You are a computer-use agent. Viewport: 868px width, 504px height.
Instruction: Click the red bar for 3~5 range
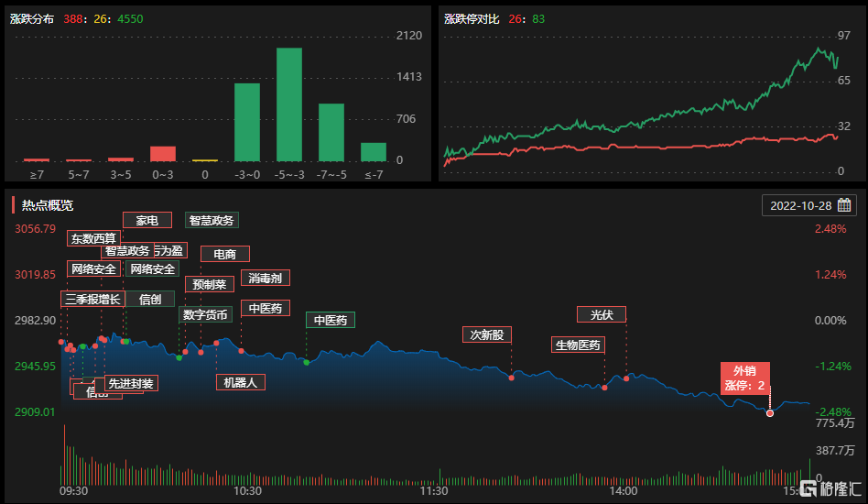[x=121, y=159]
